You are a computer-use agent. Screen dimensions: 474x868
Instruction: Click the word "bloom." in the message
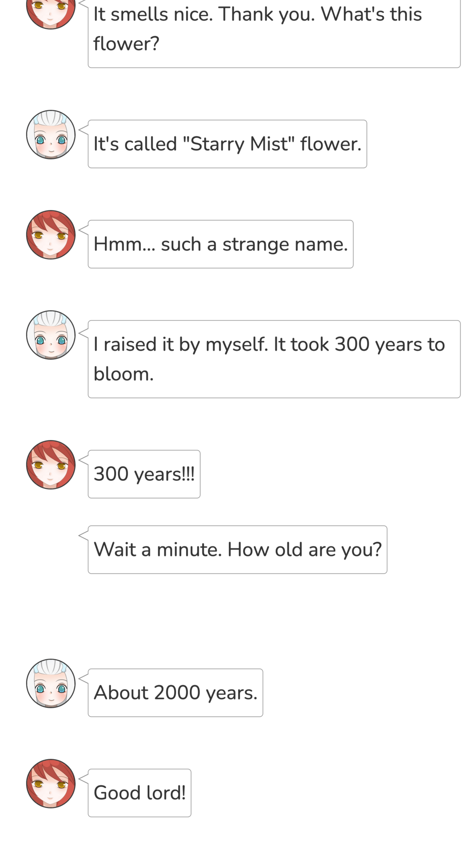[124, 374]
